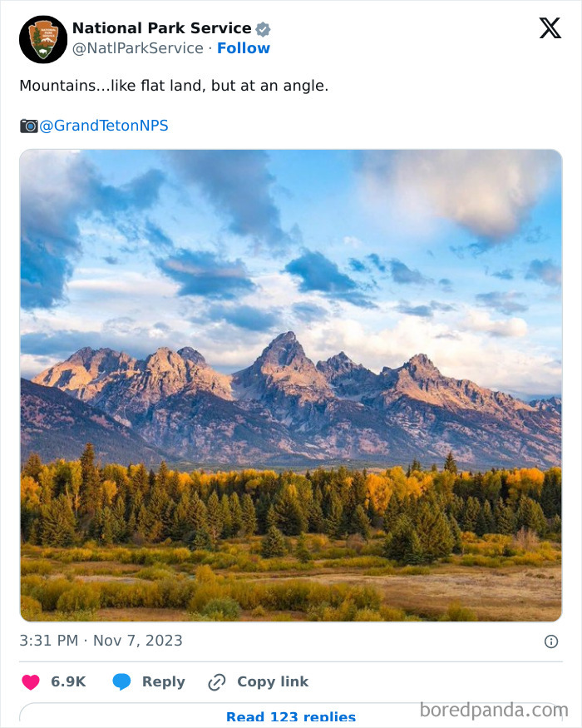
Task: Select the National Park Service display name
Action: coord(162,27)
